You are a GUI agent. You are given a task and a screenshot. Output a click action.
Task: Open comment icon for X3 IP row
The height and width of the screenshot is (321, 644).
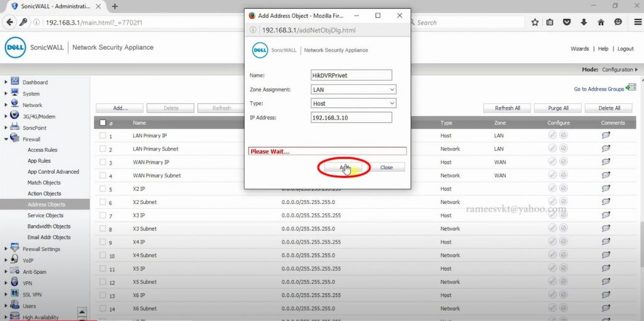click(606, 215)
